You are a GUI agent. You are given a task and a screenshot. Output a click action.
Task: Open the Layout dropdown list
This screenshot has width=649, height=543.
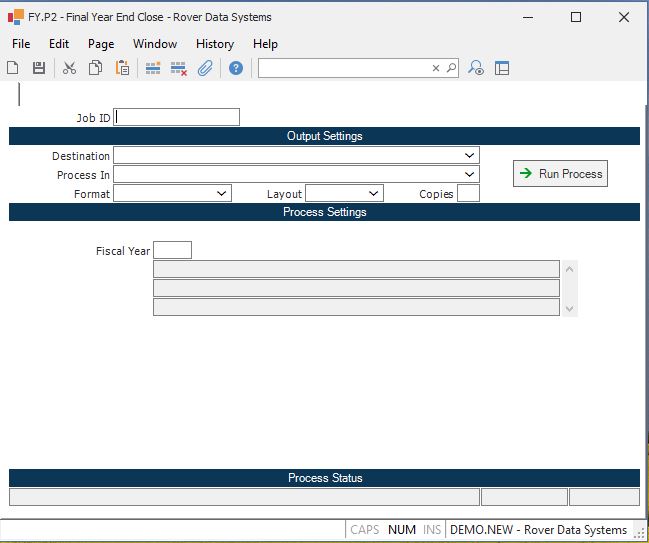[374, 194]
